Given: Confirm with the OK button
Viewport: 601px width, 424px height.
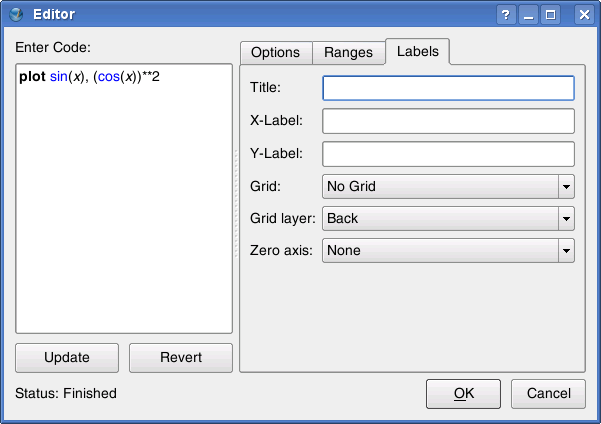Looking at the screenshot, I should pos(463,393).
